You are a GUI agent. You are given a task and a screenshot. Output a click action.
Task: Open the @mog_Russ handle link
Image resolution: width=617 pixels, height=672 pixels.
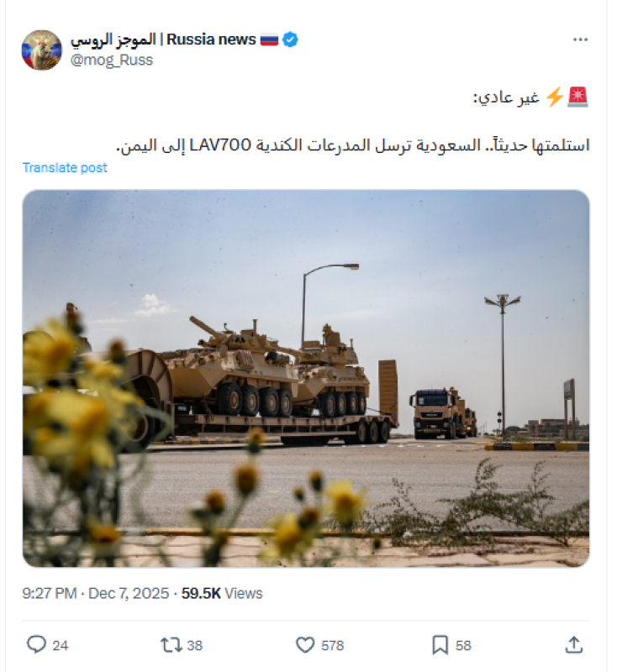coord(112,60)
